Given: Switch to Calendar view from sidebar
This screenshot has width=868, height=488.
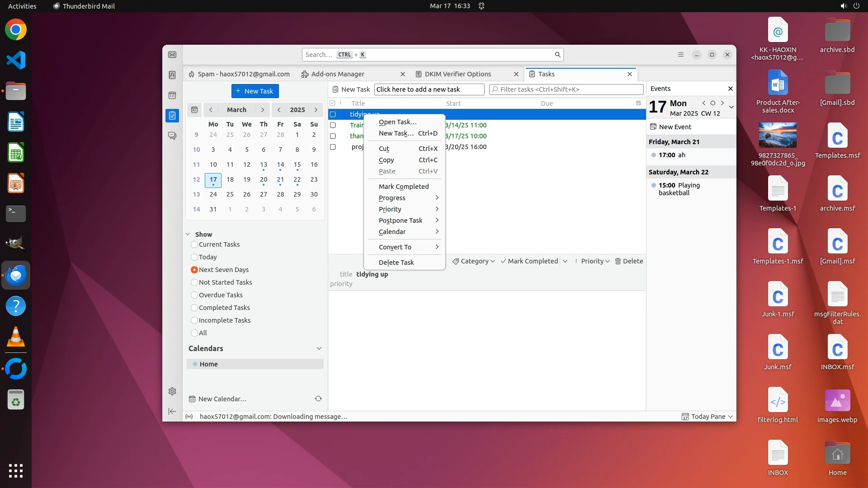Looking at the screenshot, I should (x=172, y=95).
